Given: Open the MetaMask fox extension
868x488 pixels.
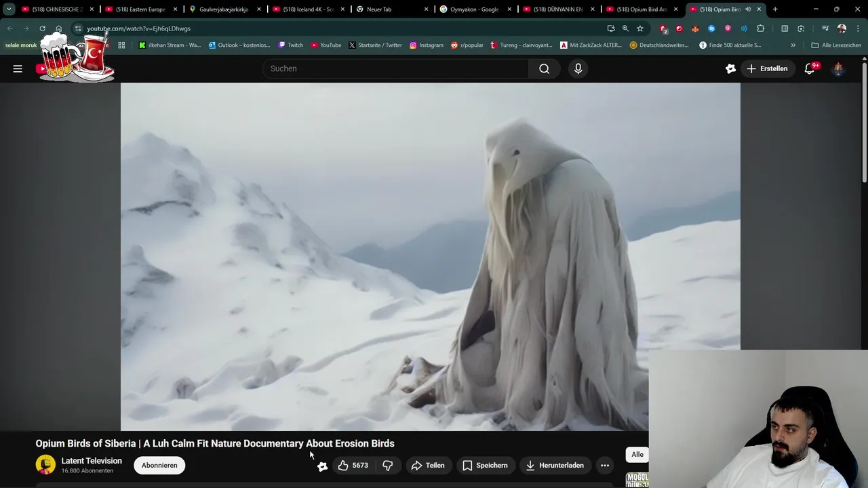Looking at the screenshot, I should point(695,28).
